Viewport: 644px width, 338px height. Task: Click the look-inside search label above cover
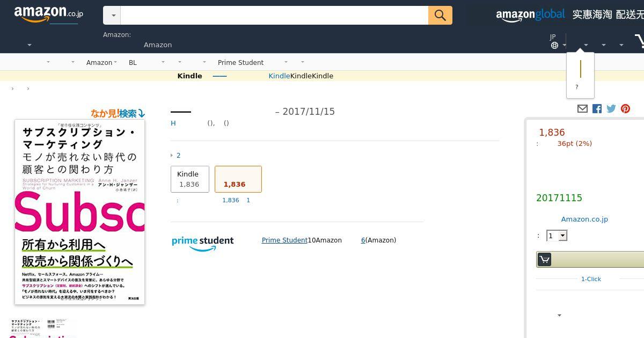(118, 113)
